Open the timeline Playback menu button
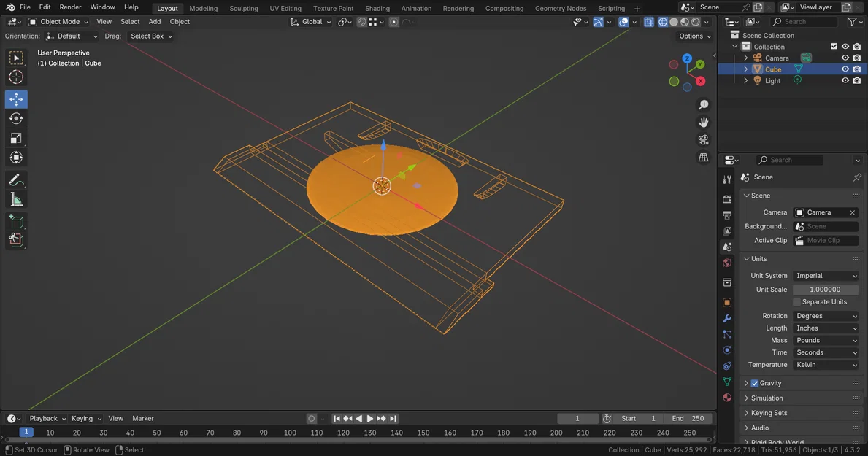This screenshot has width=868, height=456. click(x=47, y=418)
